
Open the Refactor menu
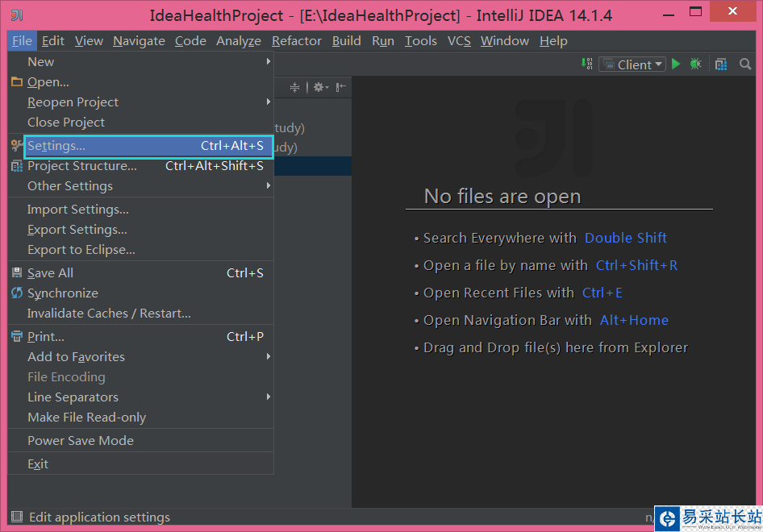[x=296, y=41]
